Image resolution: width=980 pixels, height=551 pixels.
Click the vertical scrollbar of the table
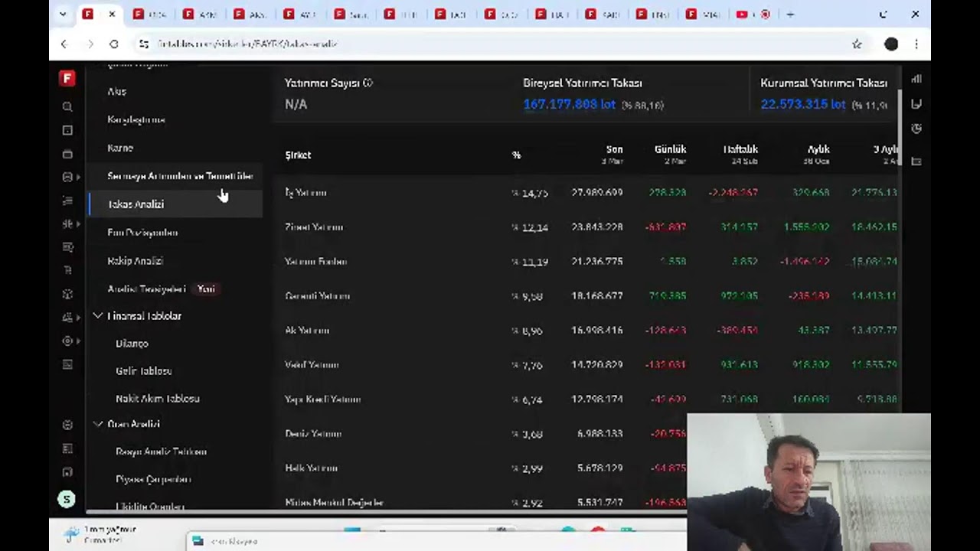click(900, 126)
